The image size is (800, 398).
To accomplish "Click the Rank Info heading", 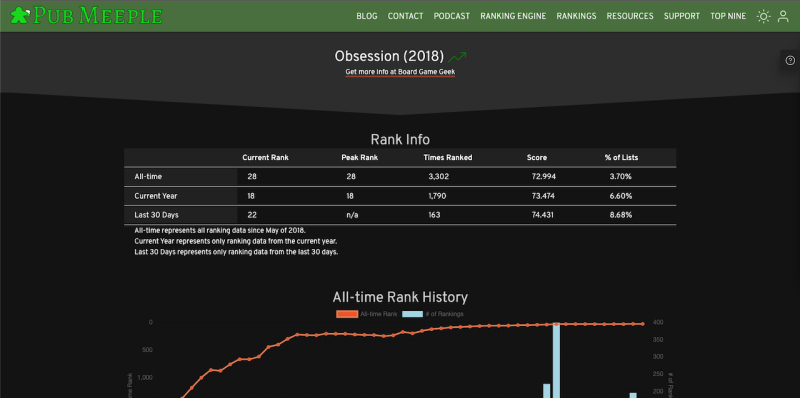I will click(x=400, y=139).
